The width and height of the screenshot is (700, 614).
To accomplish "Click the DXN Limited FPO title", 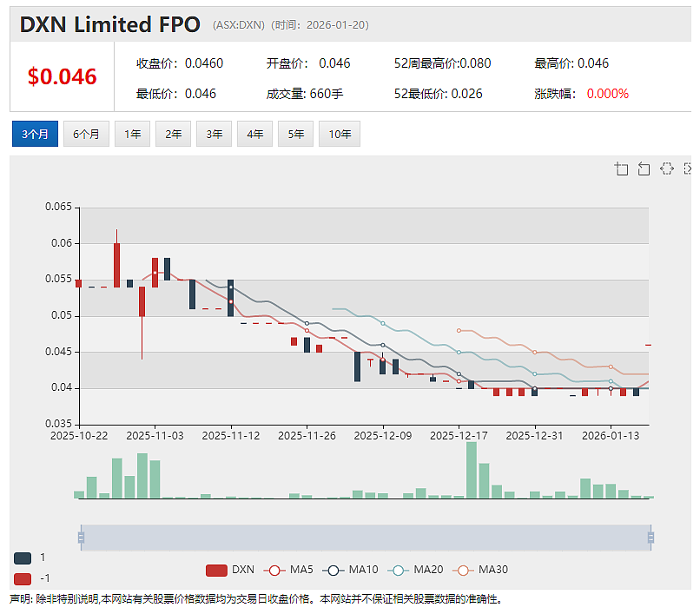I will click(110, 24).
